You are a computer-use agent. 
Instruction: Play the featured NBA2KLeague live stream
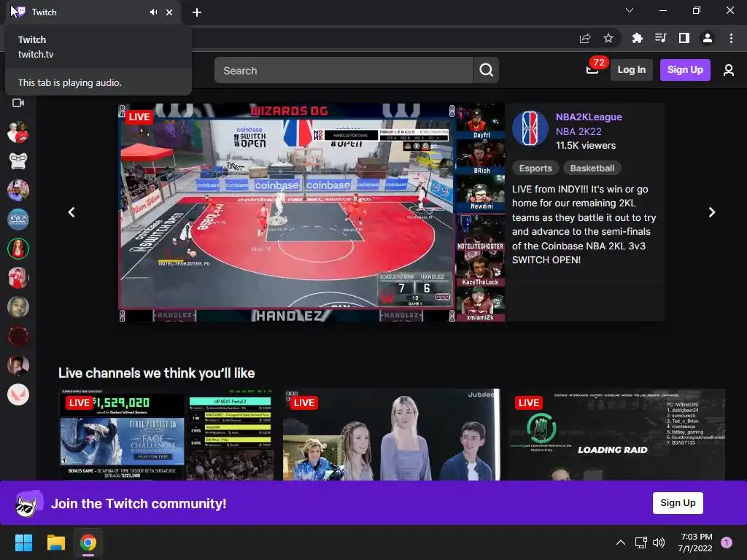(311, 212)
